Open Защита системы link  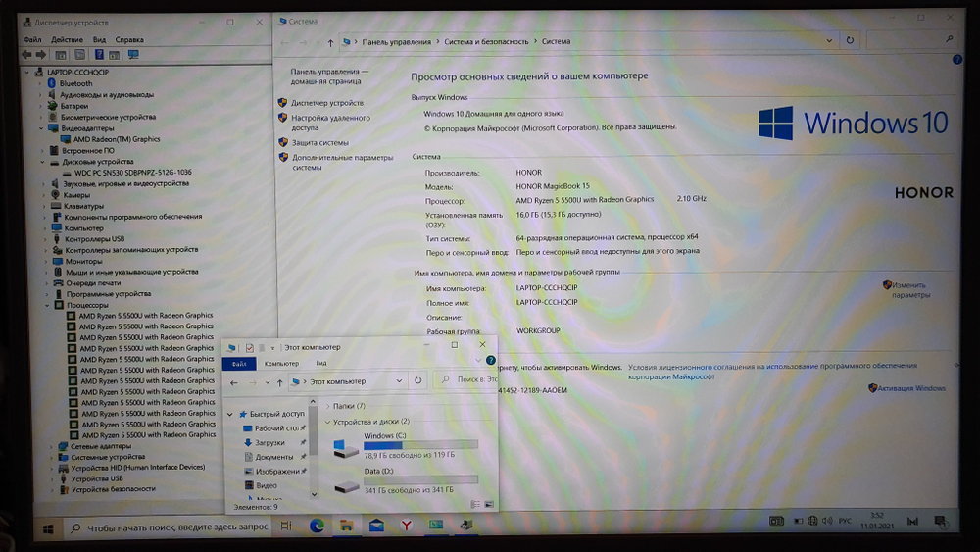320,142
